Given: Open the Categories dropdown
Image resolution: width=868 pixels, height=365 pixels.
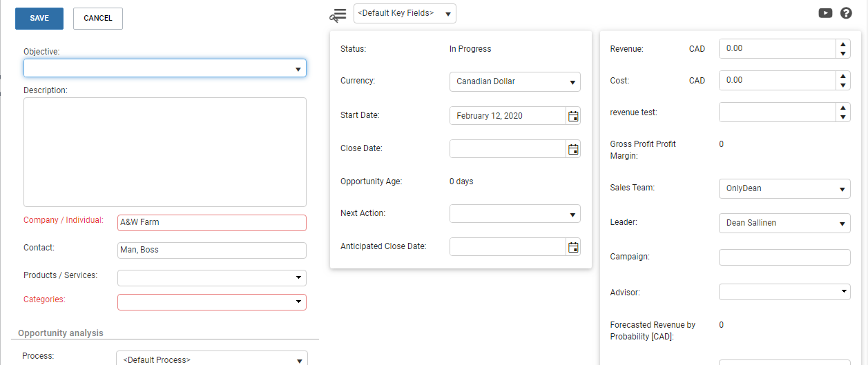Looking at the screenshot, I should 212,302.
